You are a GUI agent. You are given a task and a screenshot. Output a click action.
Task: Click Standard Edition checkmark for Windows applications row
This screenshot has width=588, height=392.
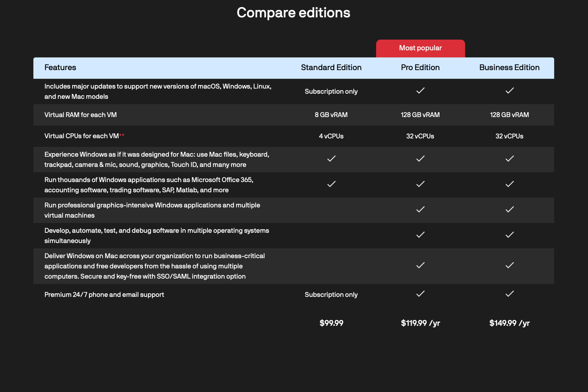[331, 184]
